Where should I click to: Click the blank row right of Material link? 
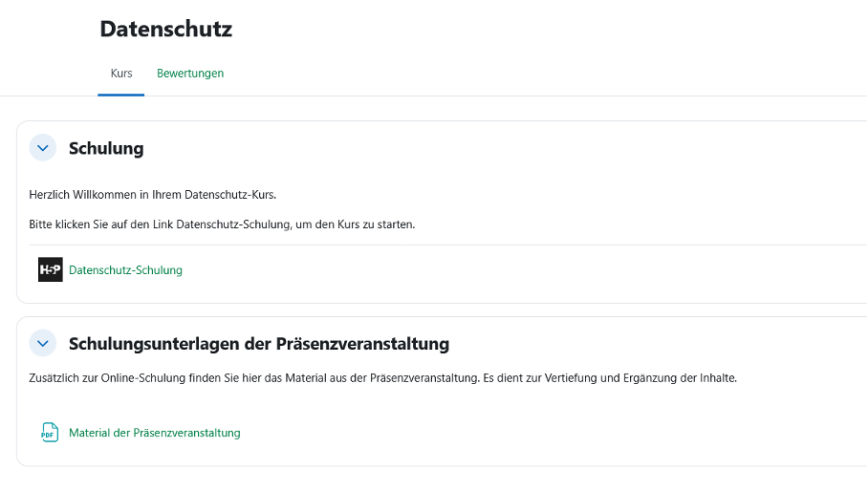coord(554,433)
